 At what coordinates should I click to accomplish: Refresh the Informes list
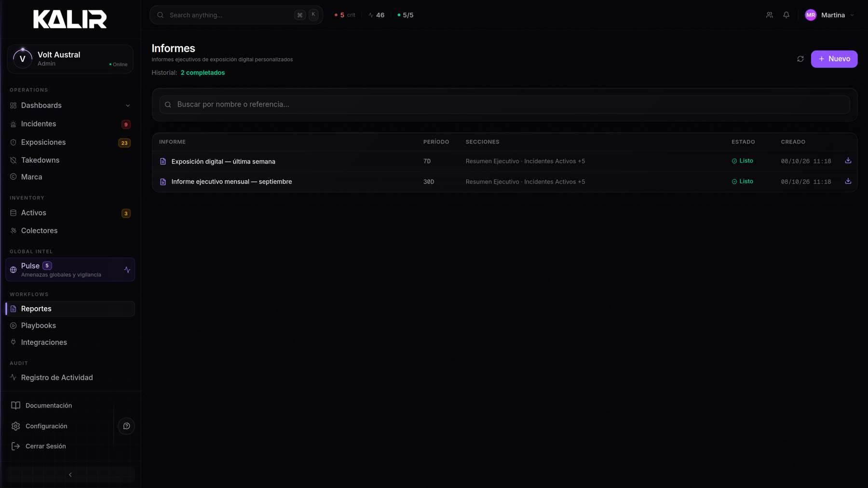[800, 59]
